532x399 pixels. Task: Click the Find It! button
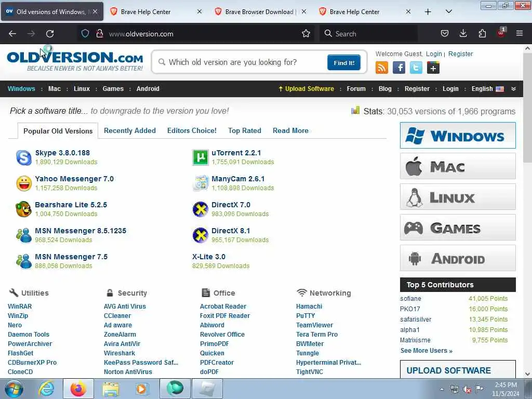(x=344, y=62)
